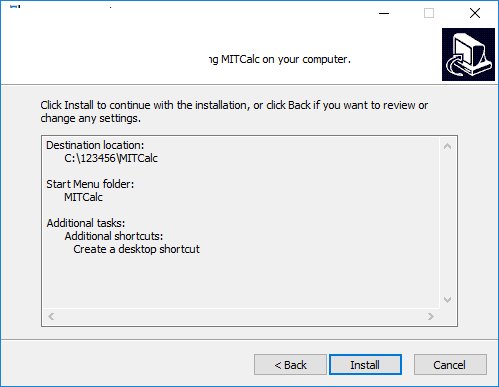Click the horizontal scrollbar track of the summary memo
The width and height of the screenshot is (499, 387).
click(241, 316)
